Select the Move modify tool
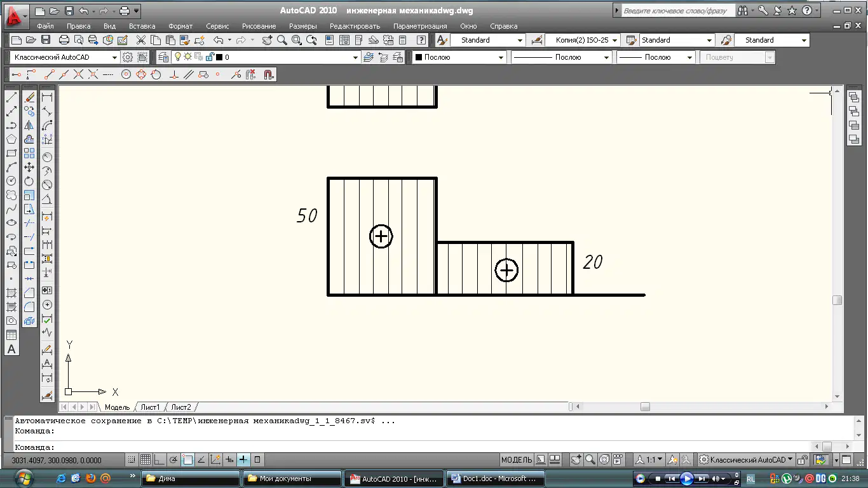 (29, 167)
